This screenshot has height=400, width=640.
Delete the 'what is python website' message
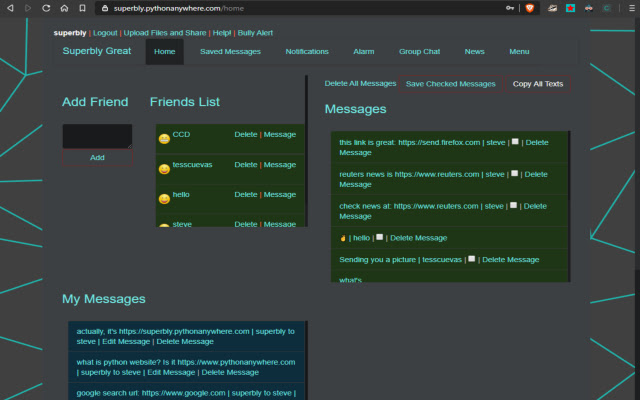pos(230,372)
